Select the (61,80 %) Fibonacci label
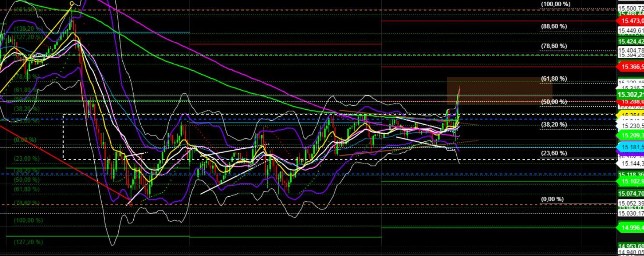 [x=554, y=79]
